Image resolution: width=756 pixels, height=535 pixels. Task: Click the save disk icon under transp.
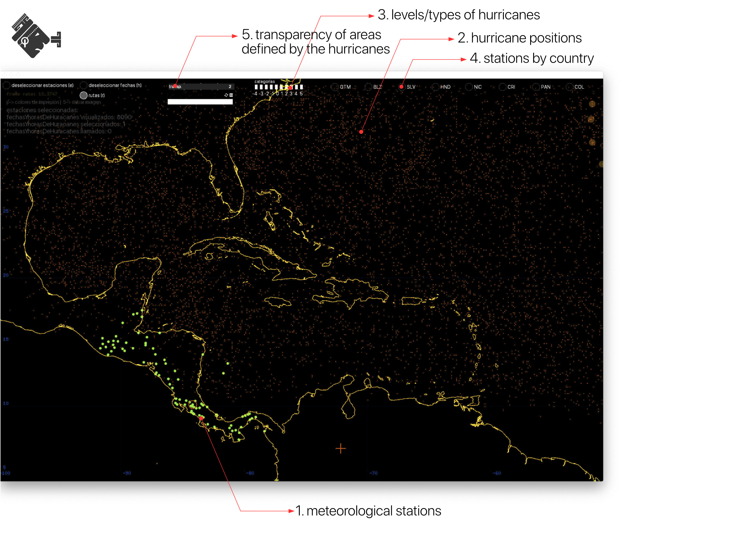231,95
